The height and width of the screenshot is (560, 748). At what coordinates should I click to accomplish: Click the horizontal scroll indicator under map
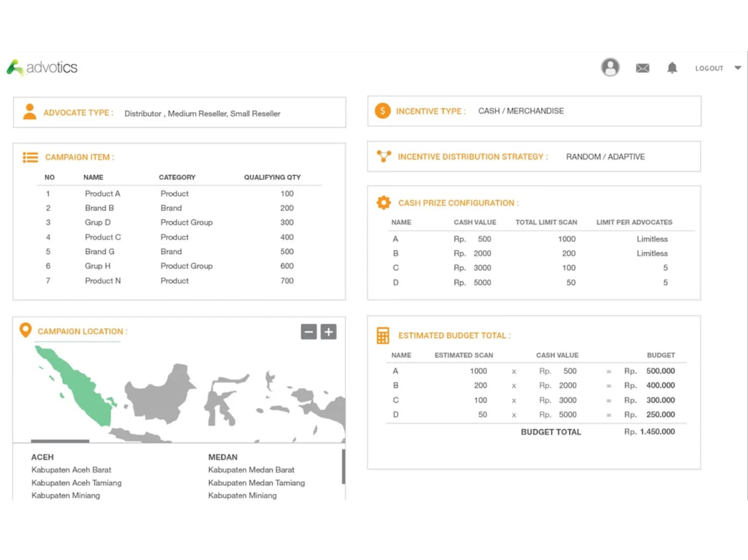point(60,441)
